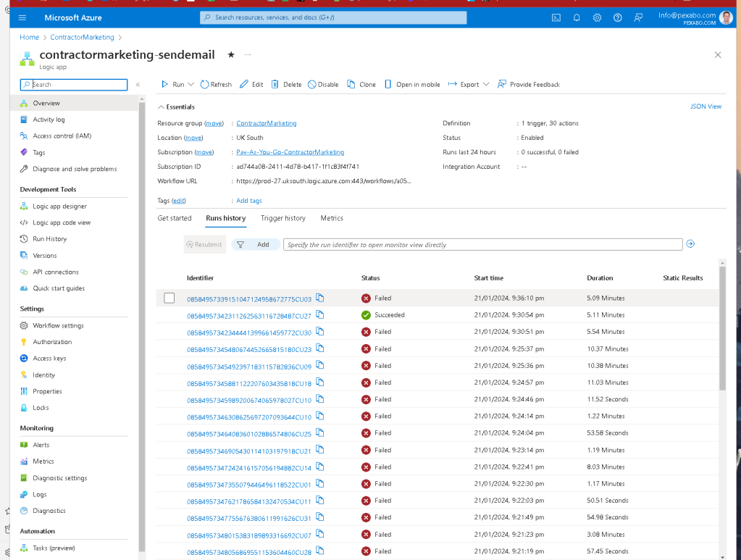This screenshot has height=560, width=741.
Task: Close the logic app blade
Action: [x=718, y=55]
